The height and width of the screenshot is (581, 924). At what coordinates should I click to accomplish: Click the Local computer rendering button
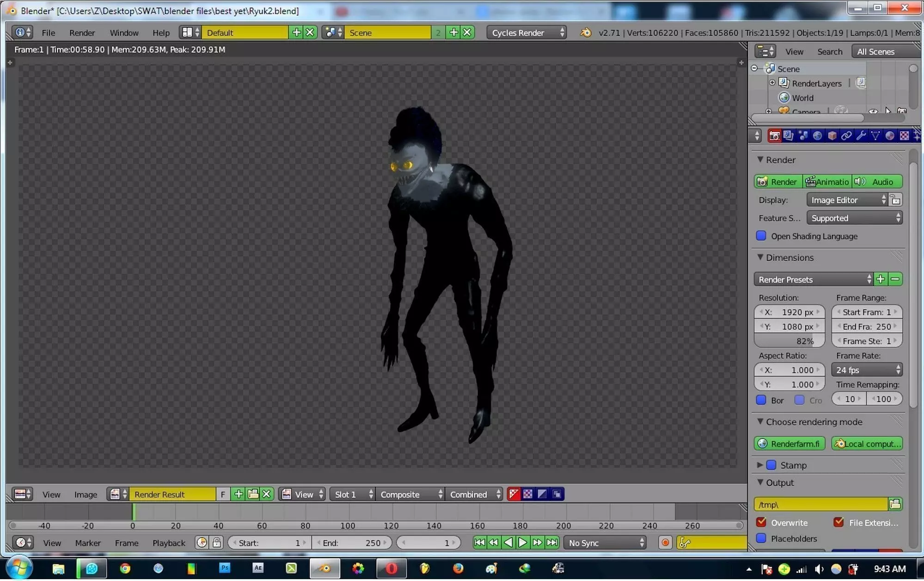pyautogui.click(x=867, y=444)
